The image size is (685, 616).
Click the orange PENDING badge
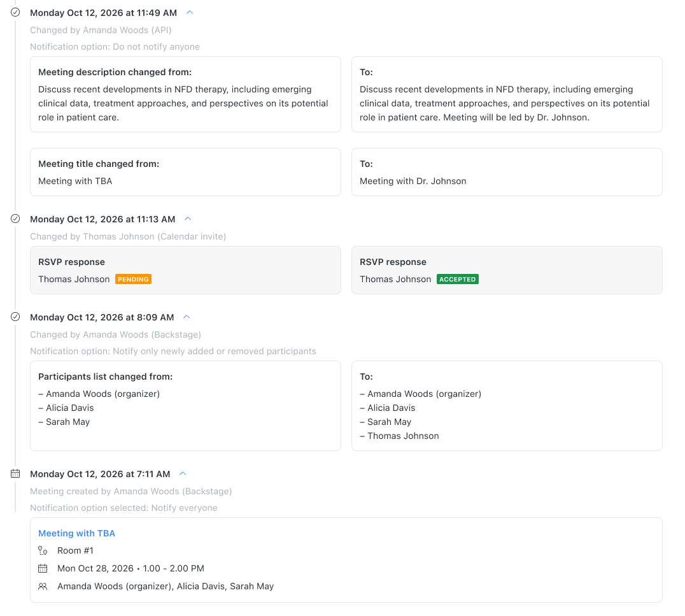coord(133,279)
